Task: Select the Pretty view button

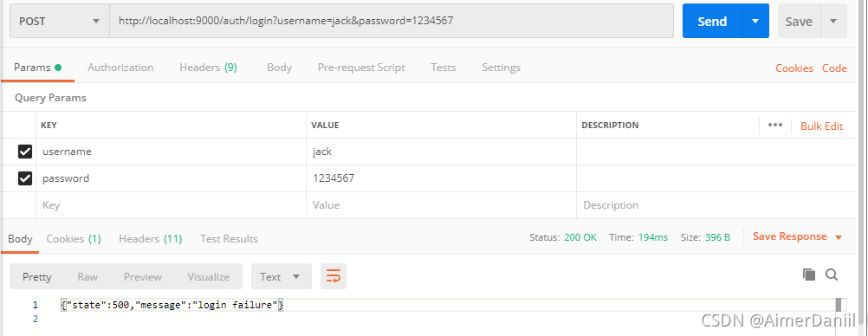Action: pos(37,277)
